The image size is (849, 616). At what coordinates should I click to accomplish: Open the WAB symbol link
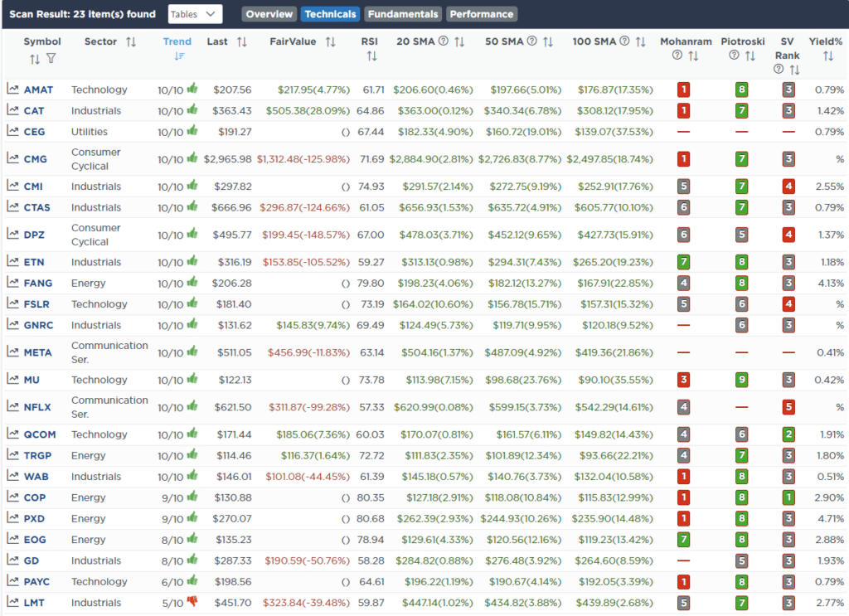(36, 477)
